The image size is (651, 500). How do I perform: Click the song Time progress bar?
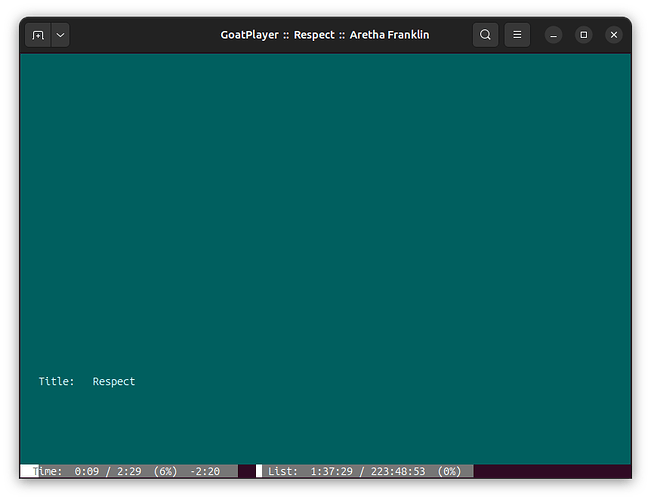(x=129, y=471)
